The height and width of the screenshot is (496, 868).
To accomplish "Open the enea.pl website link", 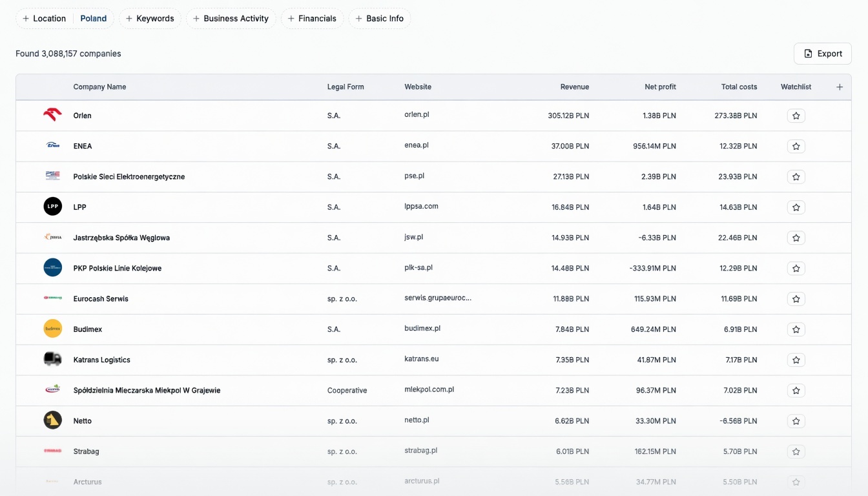I will pos(417,145).
